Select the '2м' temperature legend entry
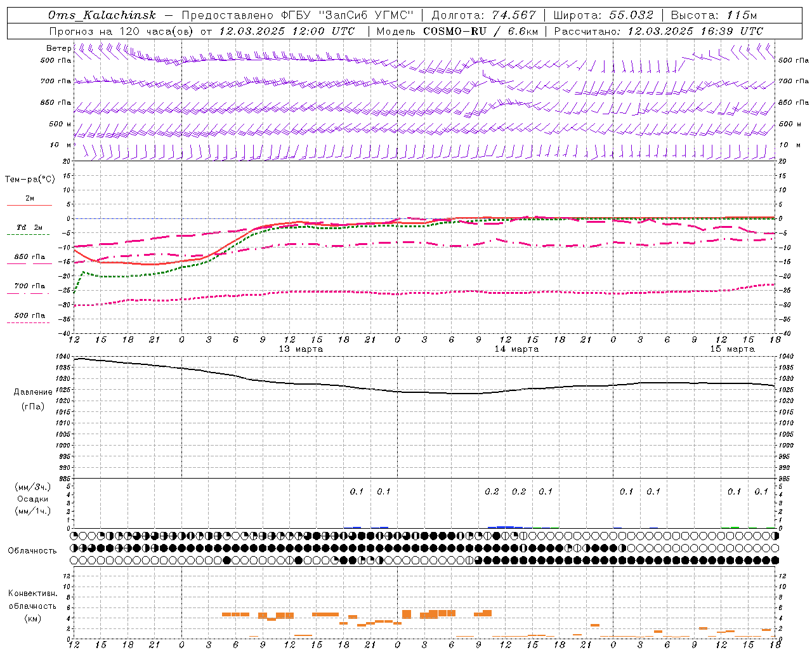Screen dimensions: 812x650 tap(30, 199)
